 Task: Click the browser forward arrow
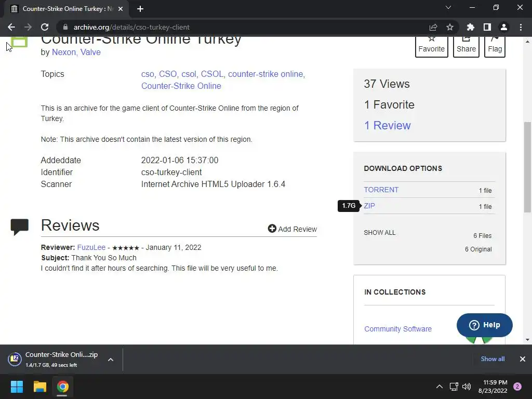(28, 27)
